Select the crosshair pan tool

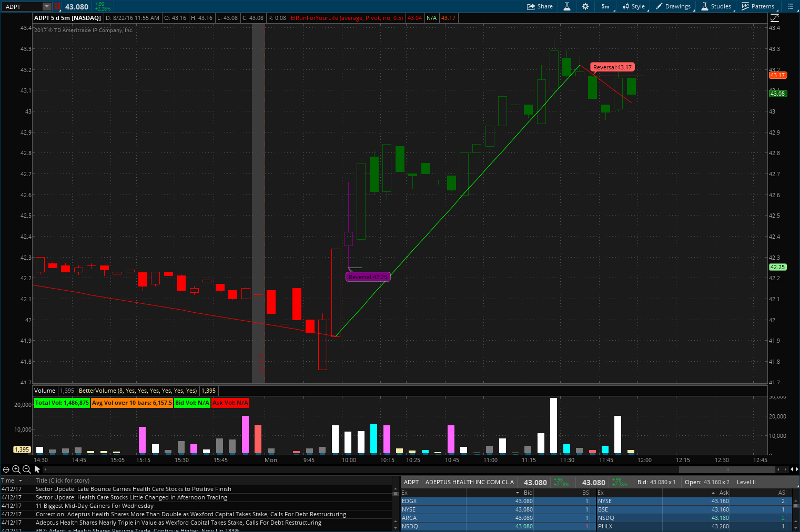click(x=6, y=469)
